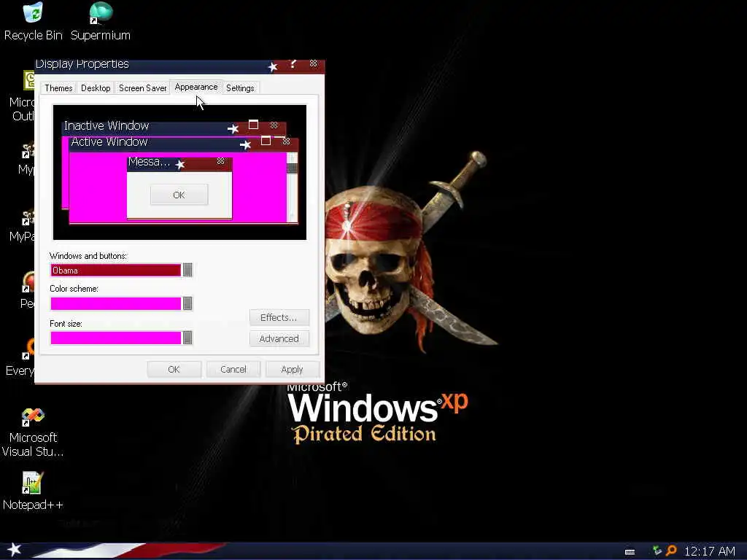Click the taskbar clock showing 12:17 AM

click(x=710, y=551)
